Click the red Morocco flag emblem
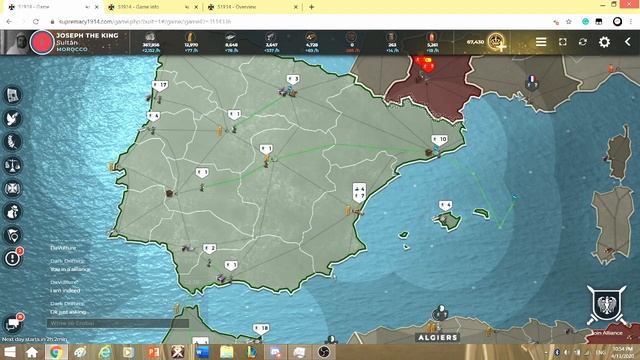The image size is (640, 360). pos(42,42)
